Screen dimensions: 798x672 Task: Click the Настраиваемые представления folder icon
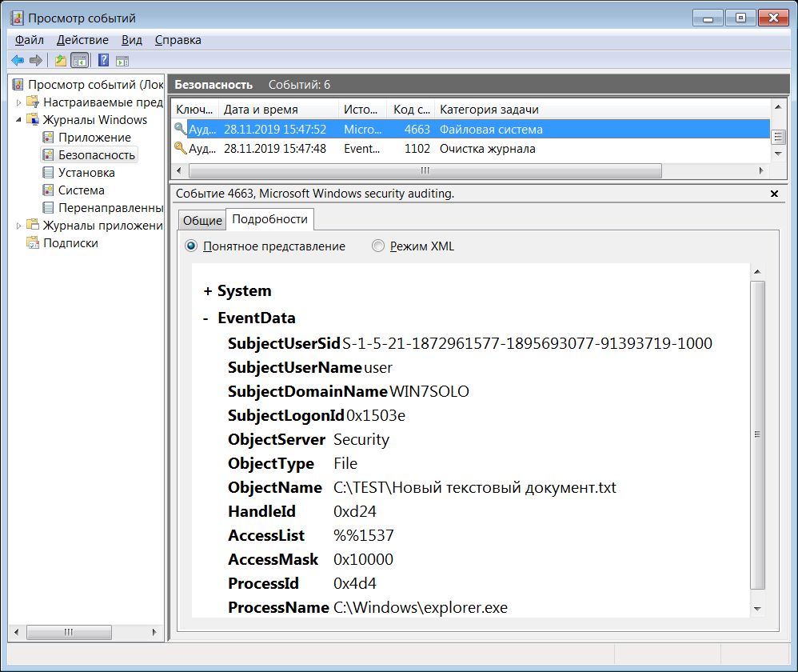point(33,102)
